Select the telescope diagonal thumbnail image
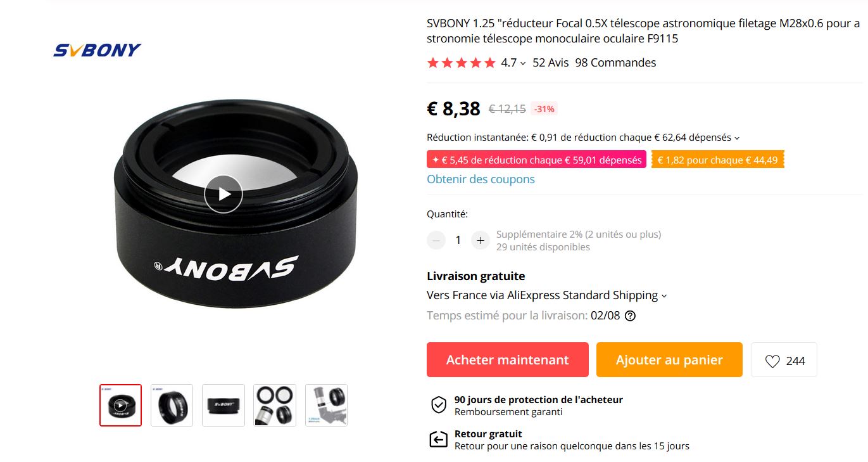This screenshot has height=462, width=868. click(326, 405)
